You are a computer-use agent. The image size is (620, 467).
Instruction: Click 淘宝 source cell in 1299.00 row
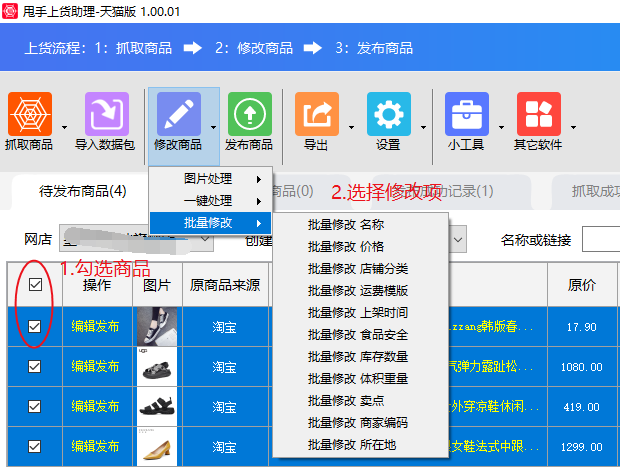225,447
